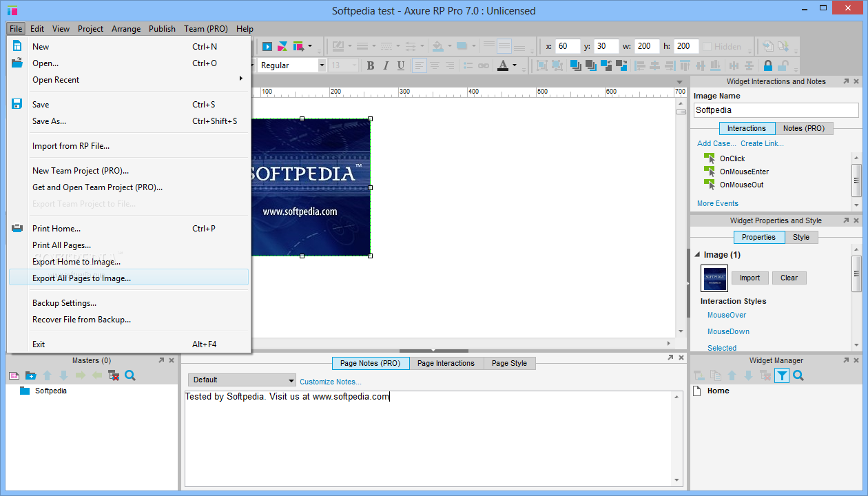Click filter funnel icon in Widget Manager
The image size is (868, 496).
782,375
